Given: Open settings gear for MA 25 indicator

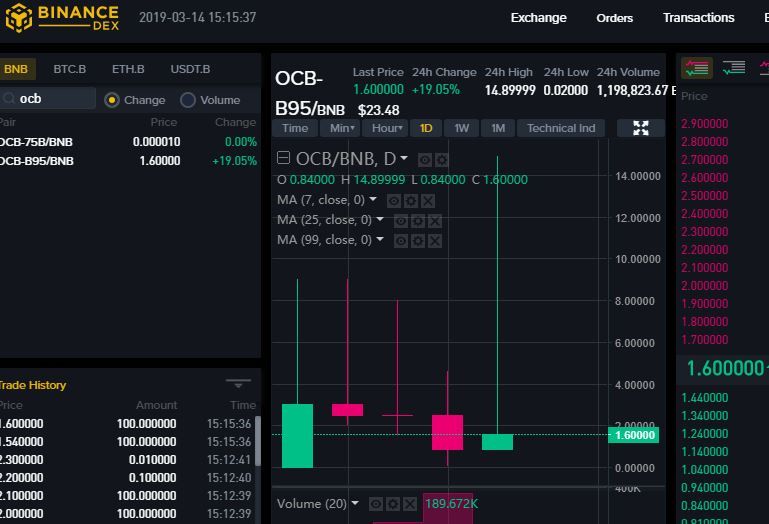Looking at the screenshot, I should click(418, 221).
